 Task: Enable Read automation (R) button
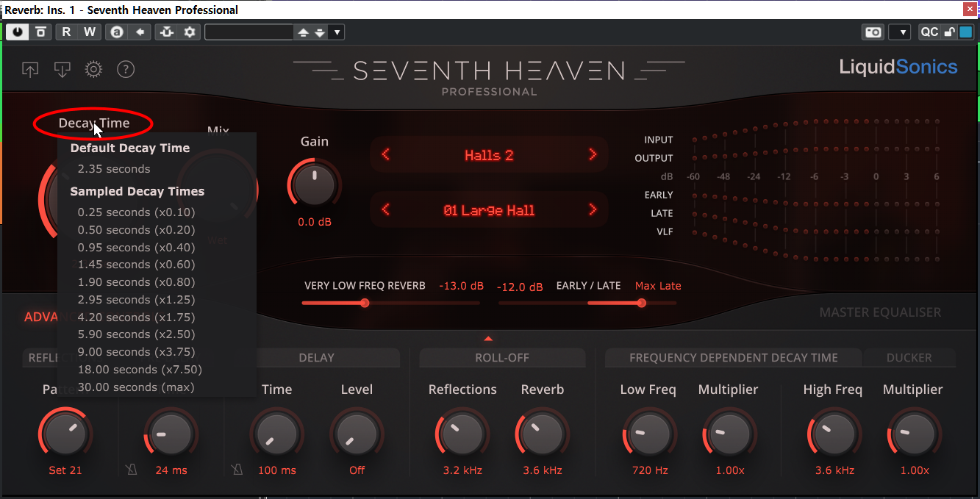pyautogui.click(x=66, y=32)
